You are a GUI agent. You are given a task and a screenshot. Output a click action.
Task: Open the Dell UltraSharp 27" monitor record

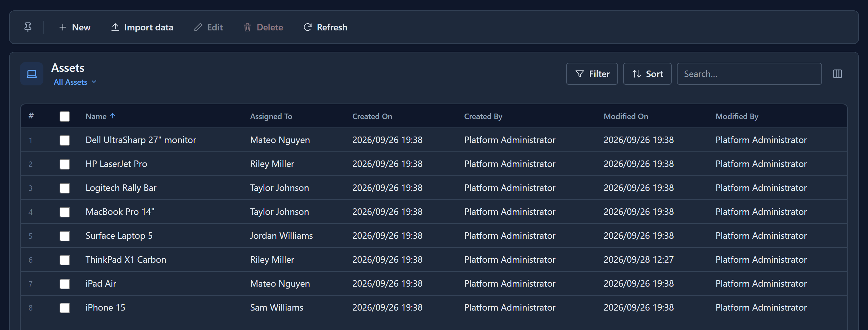(141, 140)
